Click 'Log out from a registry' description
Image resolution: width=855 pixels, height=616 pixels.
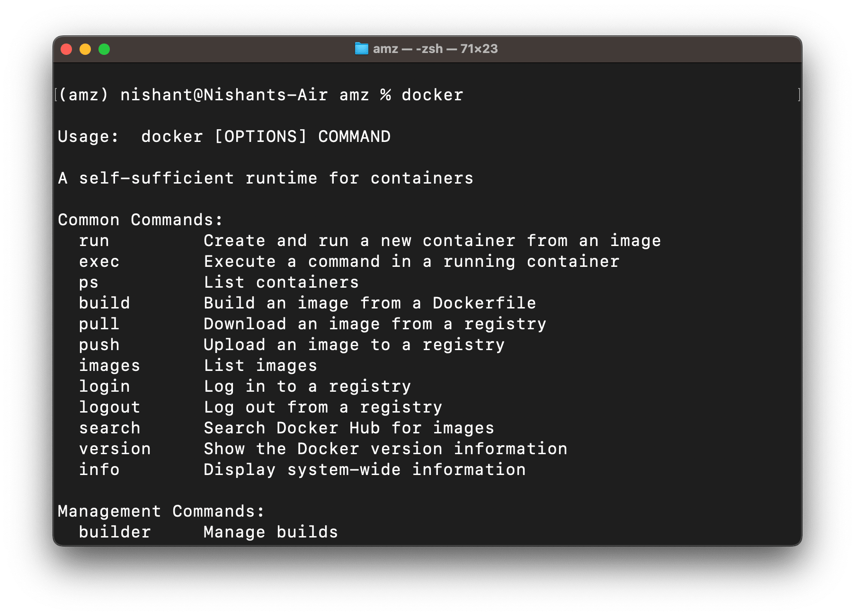[323, 407]
